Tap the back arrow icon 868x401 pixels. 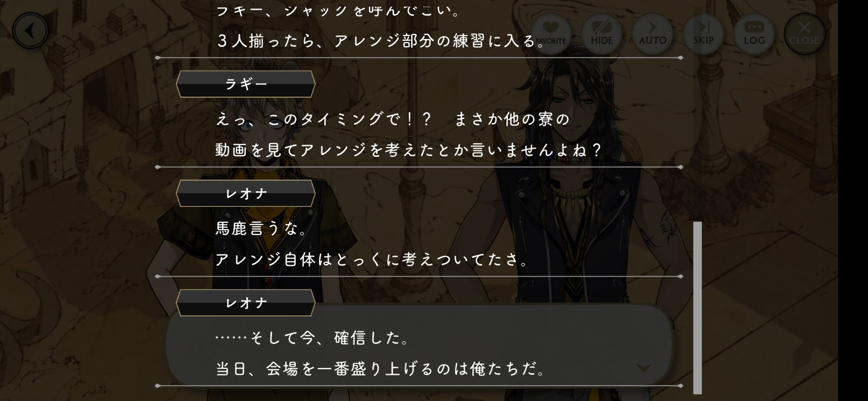pos(30,31)
